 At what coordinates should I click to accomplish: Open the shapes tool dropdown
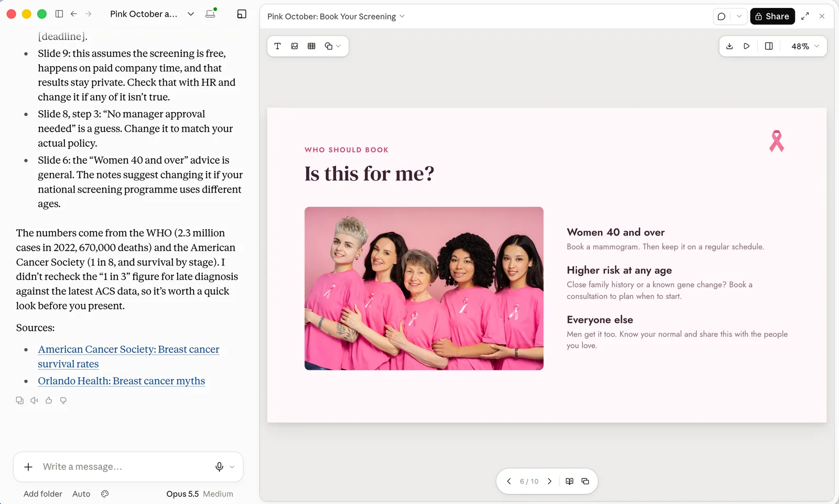[x=332, y=46]
